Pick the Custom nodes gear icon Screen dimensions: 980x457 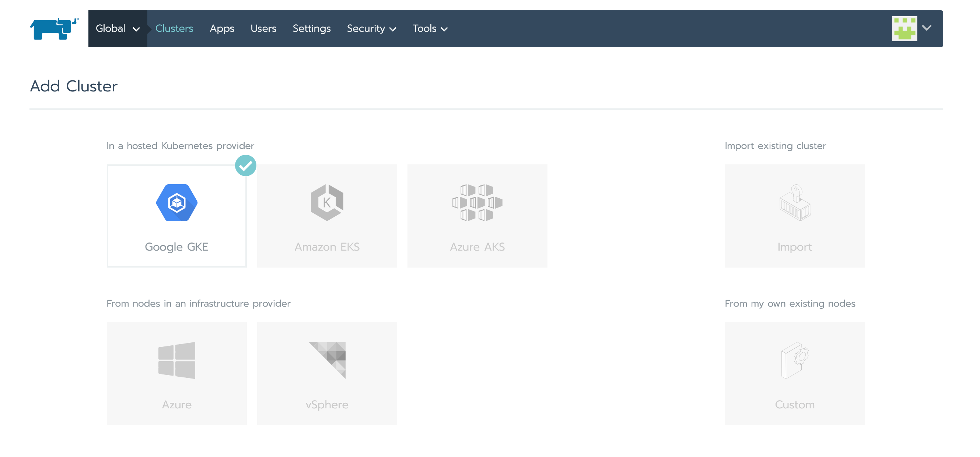794,360
